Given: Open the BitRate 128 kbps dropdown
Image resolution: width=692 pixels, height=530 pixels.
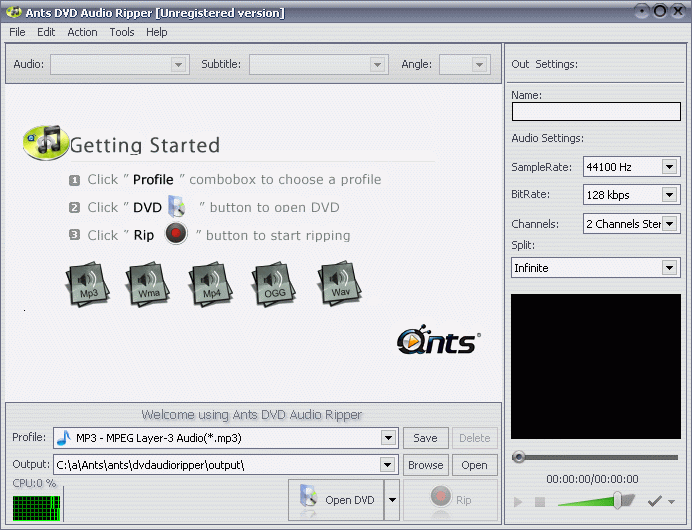Looking at the screenshot, I should (669, 195).
